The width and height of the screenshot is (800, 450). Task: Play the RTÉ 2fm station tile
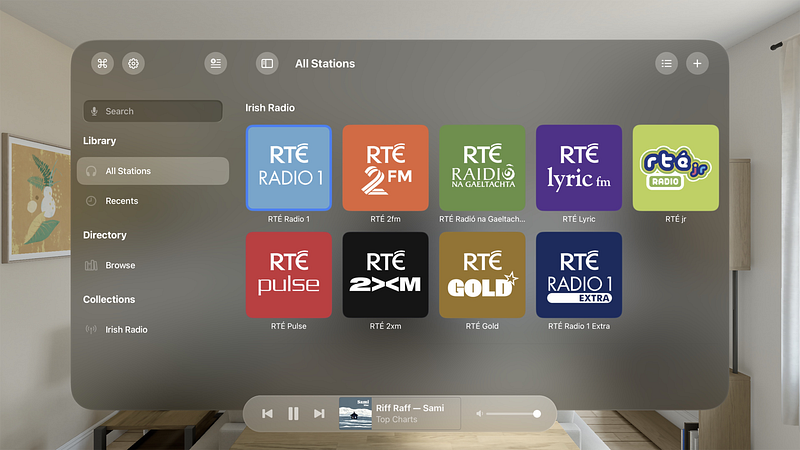(385, 168)
